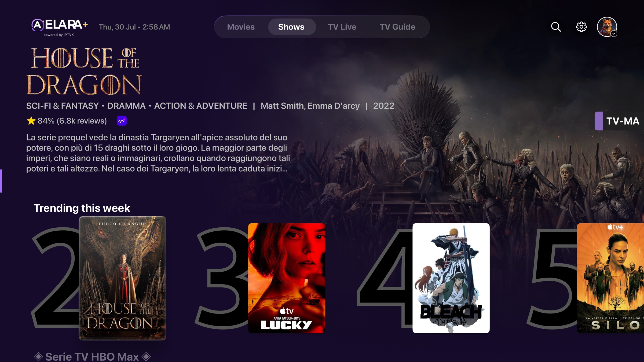This screenshot has width=644, height=362.
Task: Click '84% (6.8k reviews)' rating text
Action: 72,121
